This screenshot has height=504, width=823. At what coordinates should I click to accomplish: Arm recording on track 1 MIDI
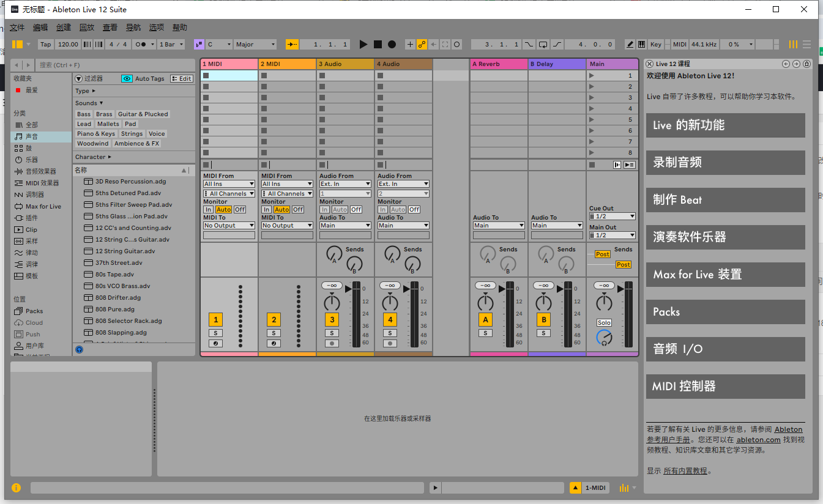click(x=215, y=344)
